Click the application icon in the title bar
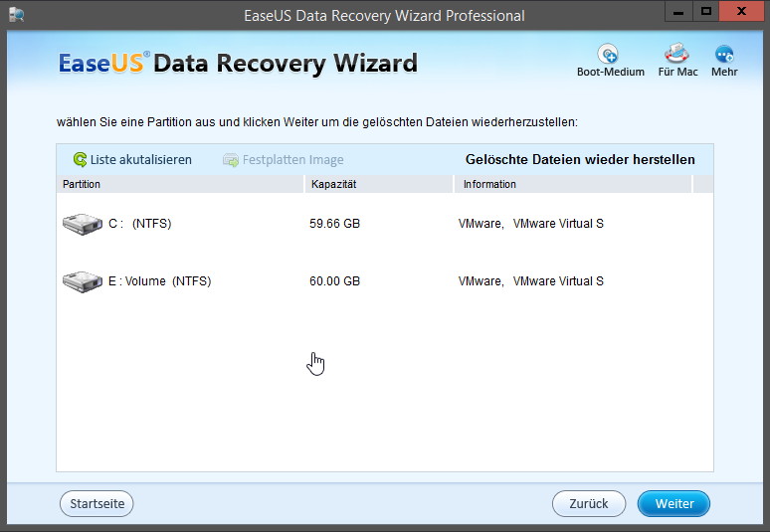This screenshot has width=770, height=532. [x=16, y=15]
